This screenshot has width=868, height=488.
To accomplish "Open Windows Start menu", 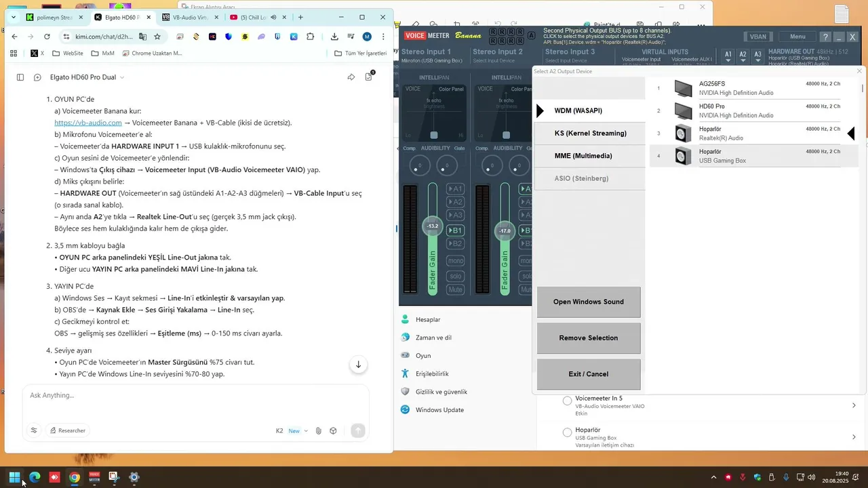I will pyautogui.click(x=14, y=477).
